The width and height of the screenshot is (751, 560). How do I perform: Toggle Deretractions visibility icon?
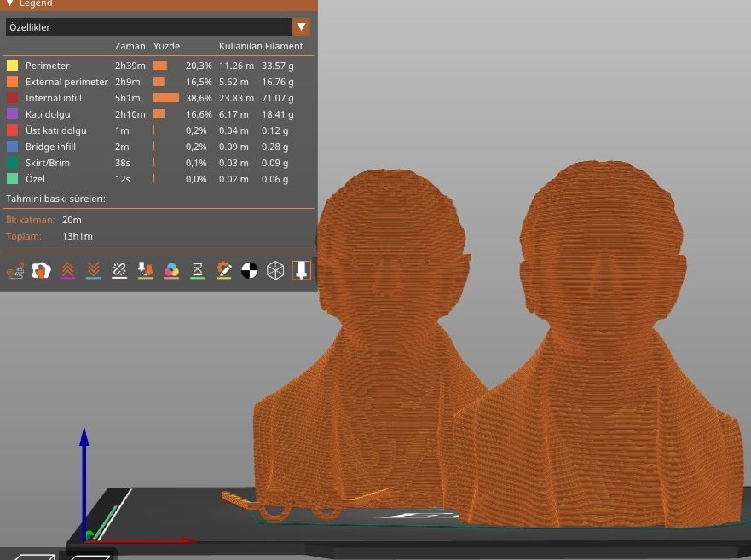pyautogui.click(x=94, y=270)
